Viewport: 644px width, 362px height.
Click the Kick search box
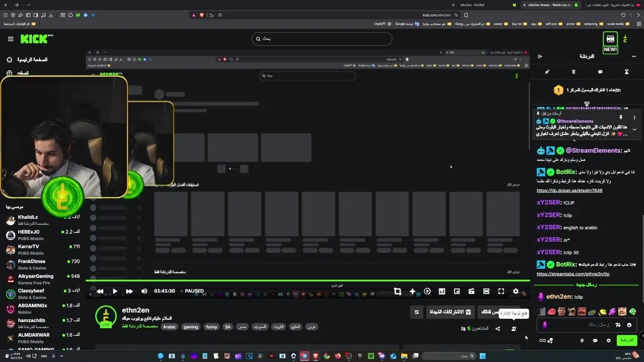pyautogui.click(x=322, y=39)
